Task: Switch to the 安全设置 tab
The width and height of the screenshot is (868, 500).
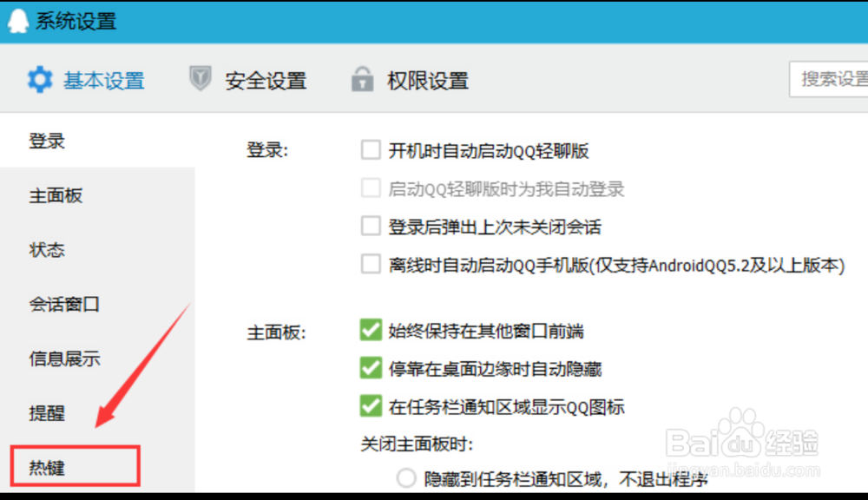Action: point(266,81)
